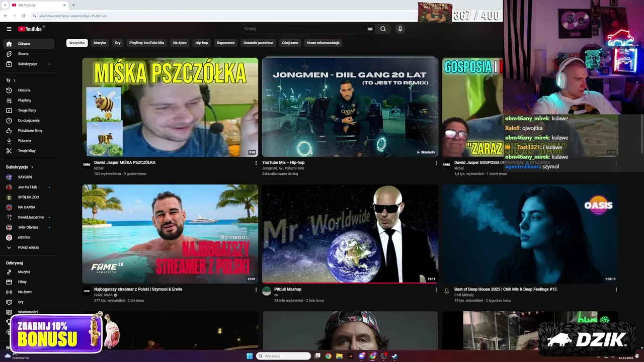Play MIŚKA PSZCZÓŁKA video thumbnail
Screen dimensions: 644x362
tap(170, 107)
